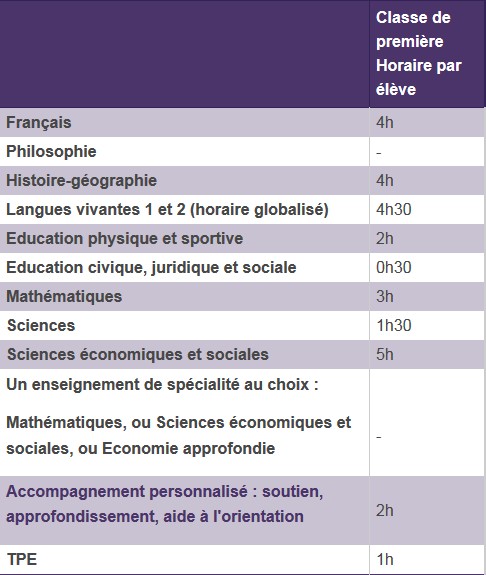Screen dimensions: 486x575
Task: Select the Mathématiques row label
Action: pos(64,296)
